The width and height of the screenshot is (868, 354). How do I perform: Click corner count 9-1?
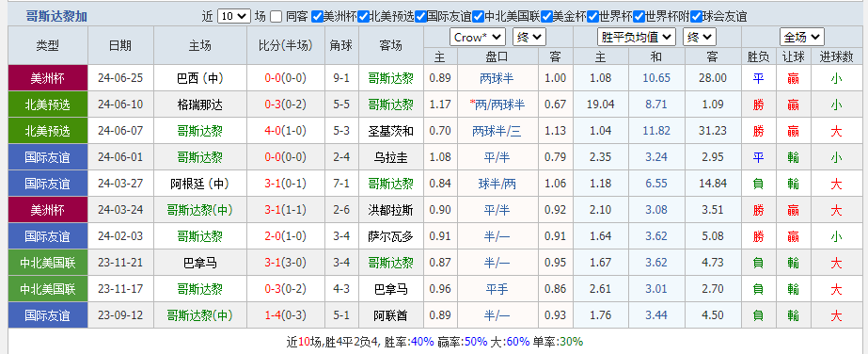click(x=341, y=78)
